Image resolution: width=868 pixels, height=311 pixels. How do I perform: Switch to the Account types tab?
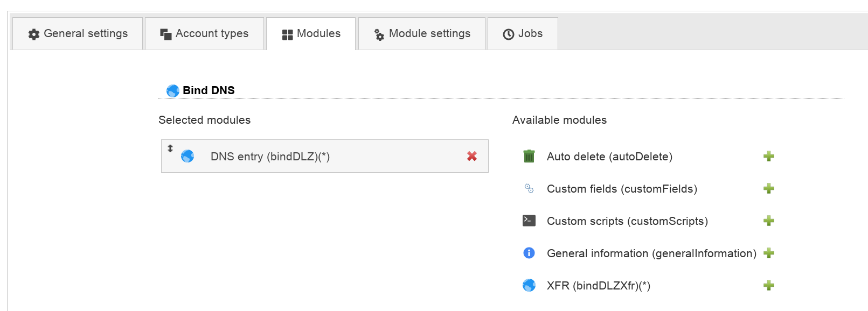(x=204, y=34)
